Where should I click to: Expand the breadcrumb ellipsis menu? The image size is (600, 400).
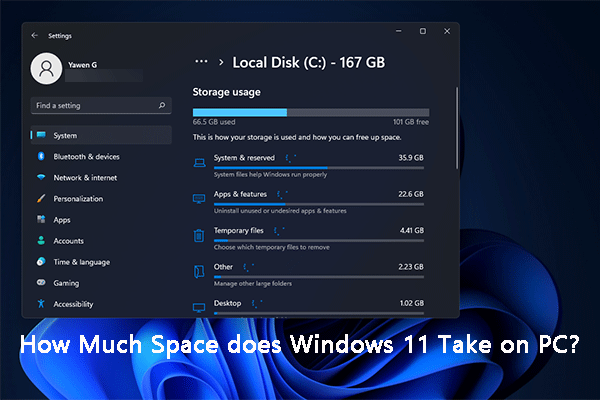coord(201,62)
